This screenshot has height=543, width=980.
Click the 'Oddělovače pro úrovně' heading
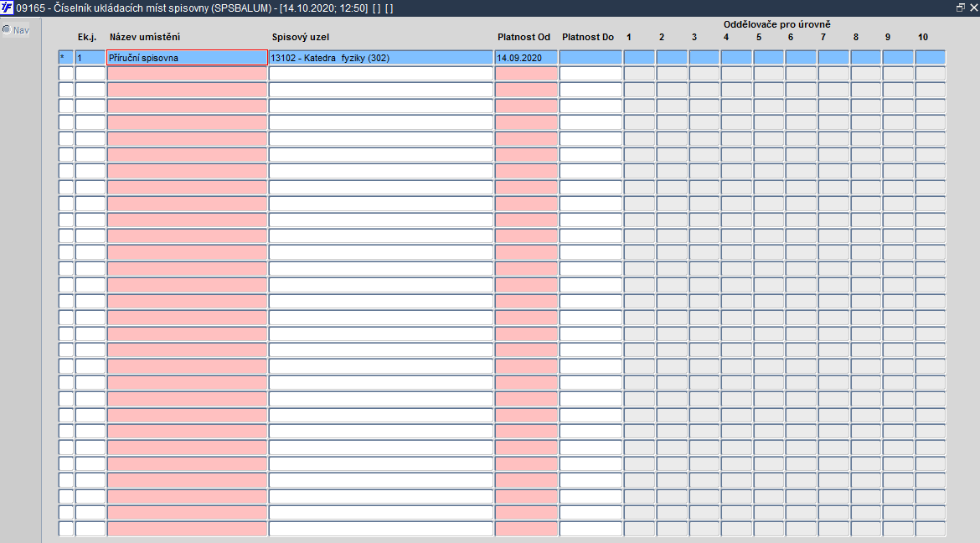pos(776,24)
